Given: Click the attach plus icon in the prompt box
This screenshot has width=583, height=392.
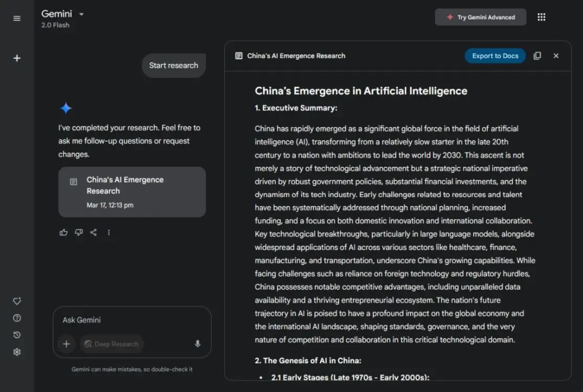Looking at the screenshot, I should coord(66,344).
